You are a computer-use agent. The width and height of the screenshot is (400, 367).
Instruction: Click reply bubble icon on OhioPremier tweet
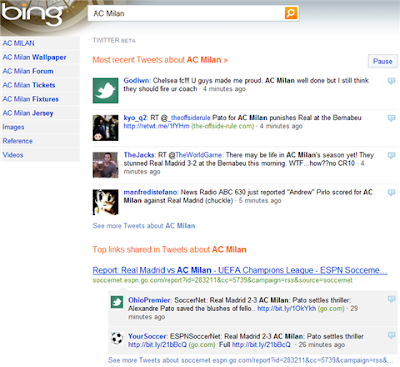coord(391,299)
